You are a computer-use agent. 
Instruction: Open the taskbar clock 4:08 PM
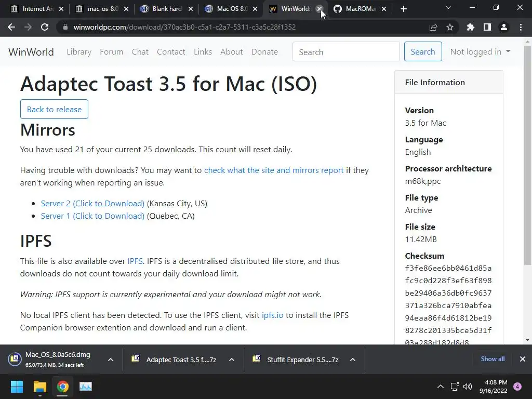(x=494, y=387)
